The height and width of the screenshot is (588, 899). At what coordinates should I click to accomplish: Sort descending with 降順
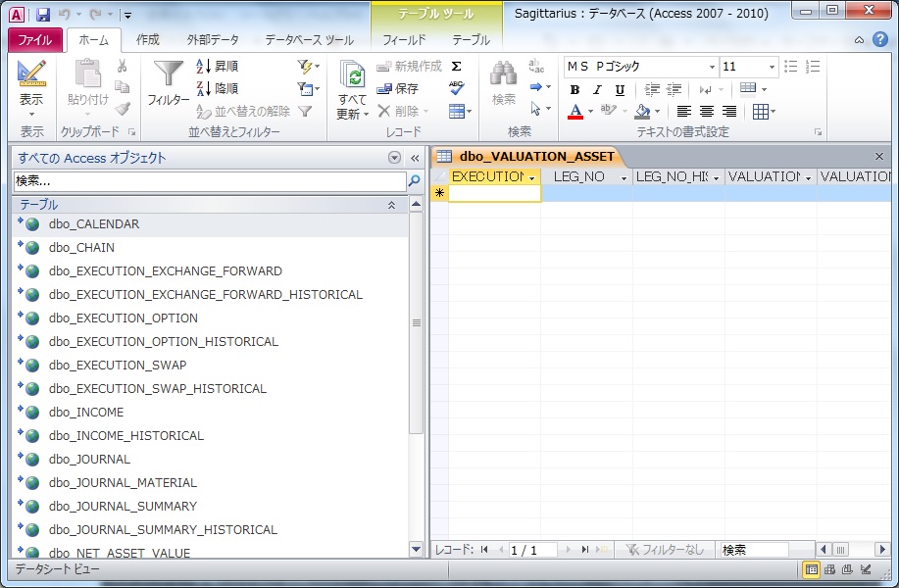coord(218,89)
